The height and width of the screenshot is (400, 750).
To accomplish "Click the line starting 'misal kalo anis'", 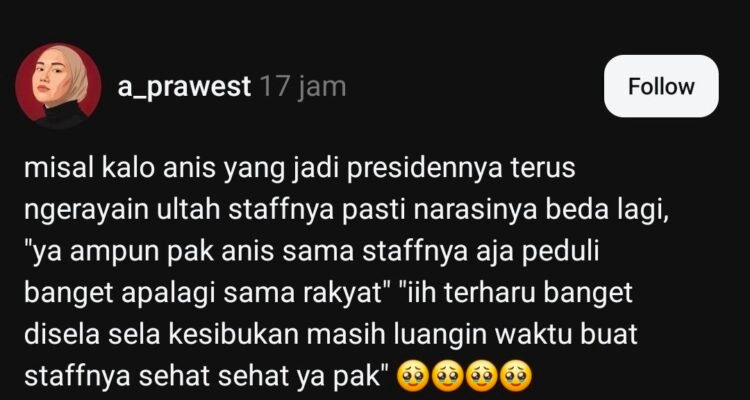I will [x=299, y=169].
